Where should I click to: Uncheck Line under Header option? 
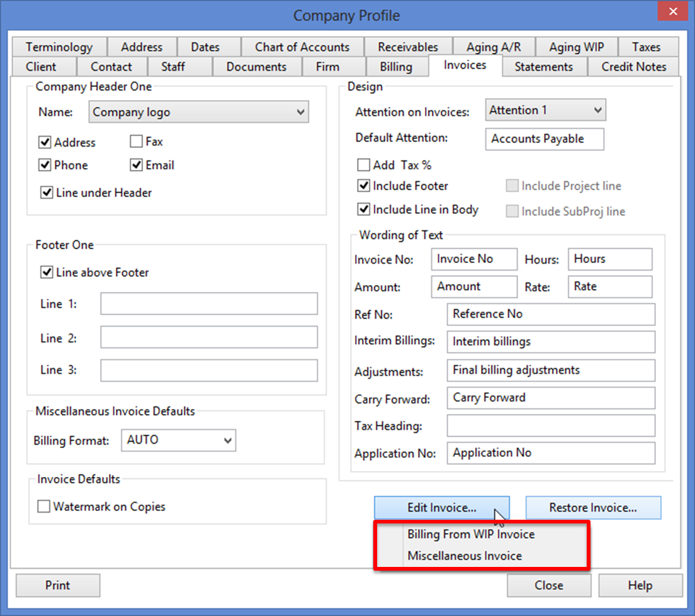tap(47, 193)
